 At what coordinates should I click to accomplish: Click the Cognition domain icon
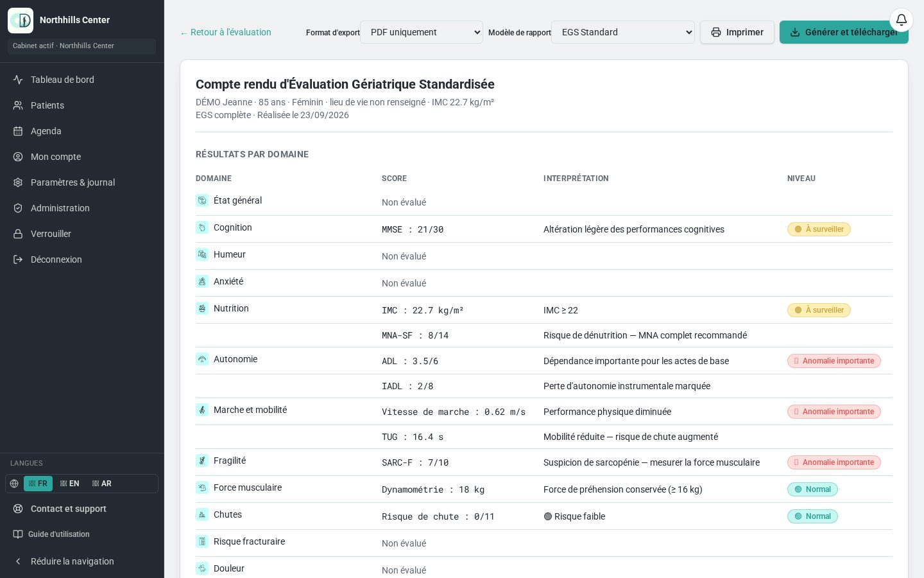coord(202,227)
